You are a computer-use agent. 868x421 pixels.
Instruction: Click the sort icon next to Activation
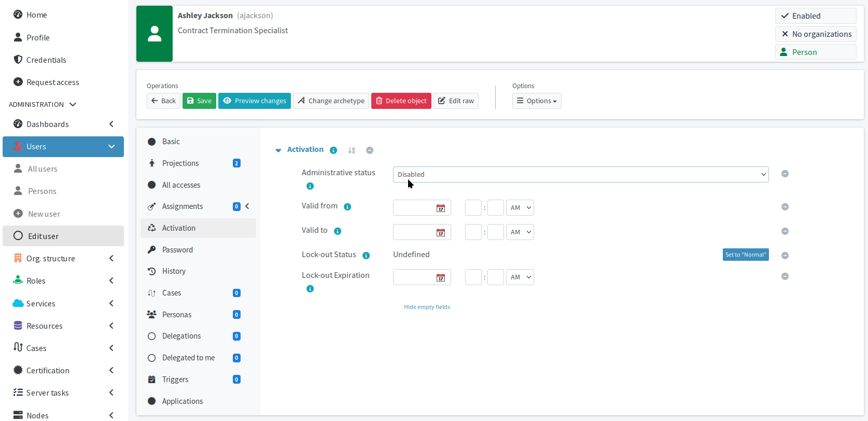point(352,150)
